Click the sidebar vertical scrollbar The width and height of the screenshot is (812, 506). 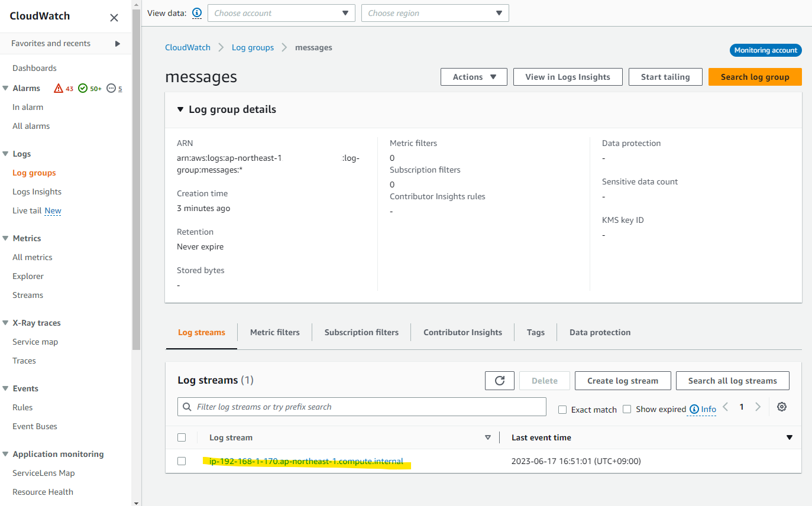(x=137, y=180)
